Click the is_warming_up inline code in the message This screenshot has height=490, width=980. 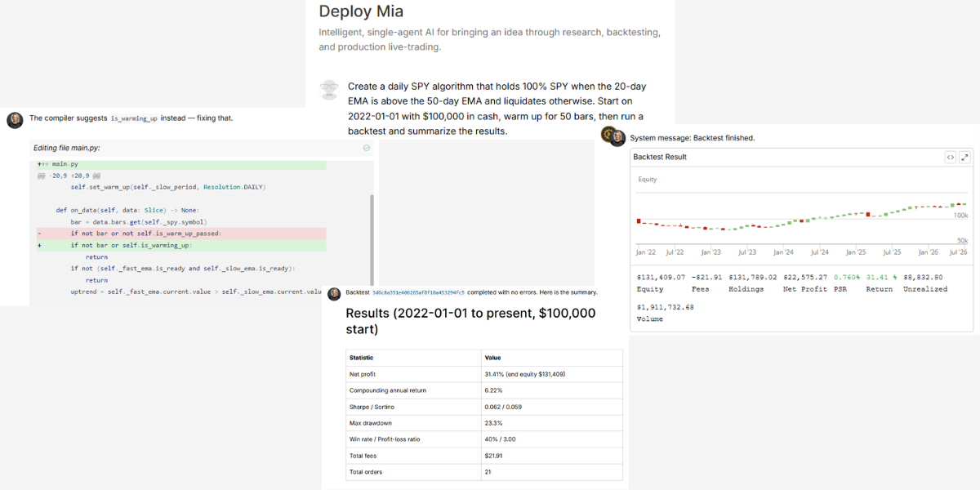click(x=134, y=118)
